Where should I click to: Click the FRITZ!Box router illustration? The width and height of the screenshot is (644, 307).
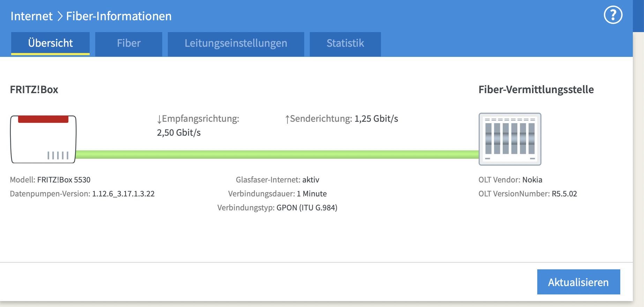pyautogui.click(x=43, y=139)
